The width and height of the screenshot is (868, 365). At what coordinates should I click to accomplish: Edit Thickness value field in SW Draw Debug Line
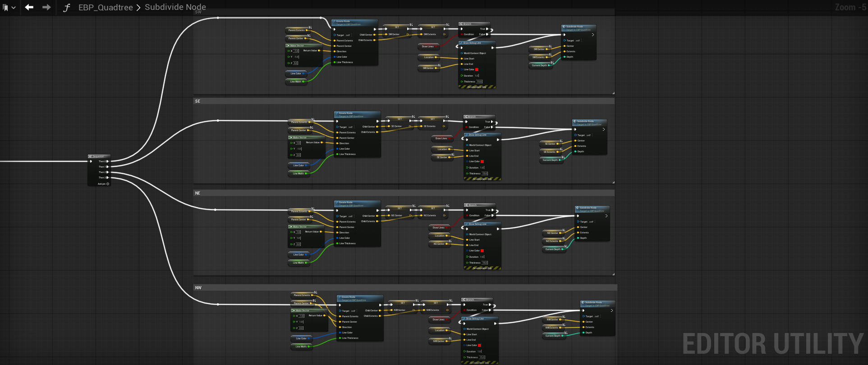click(479, 82)
